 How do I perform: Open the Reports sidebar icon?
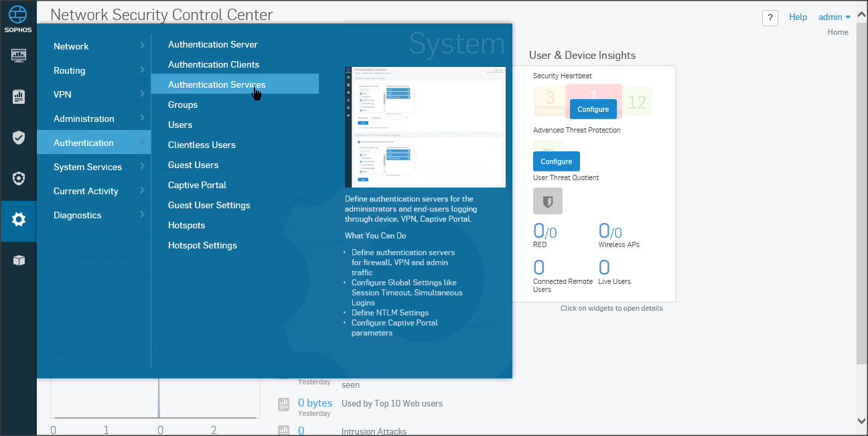coord(19,97)
